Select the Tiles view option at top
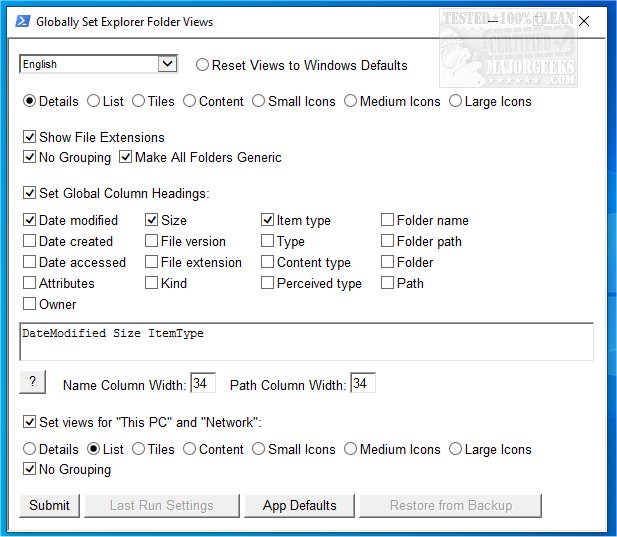 [x=139, y=101]
